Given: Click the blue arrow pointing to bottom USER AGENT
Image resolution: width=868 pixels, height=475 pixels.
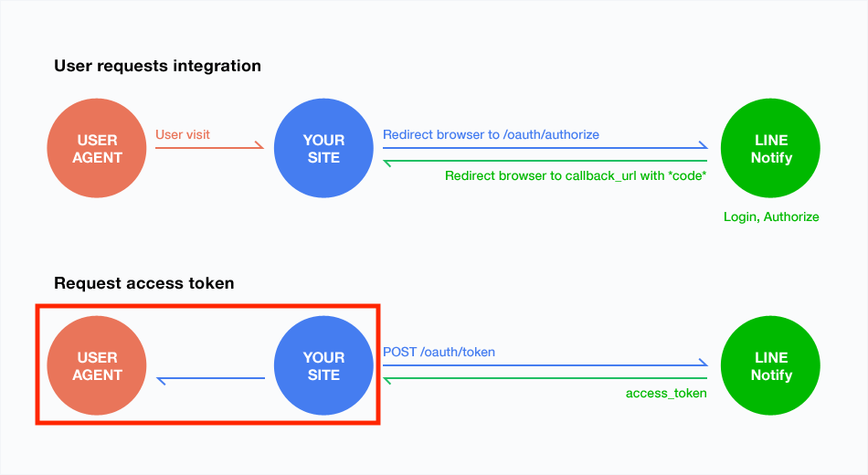Looking at the screenshot, I should coord(211,380).
